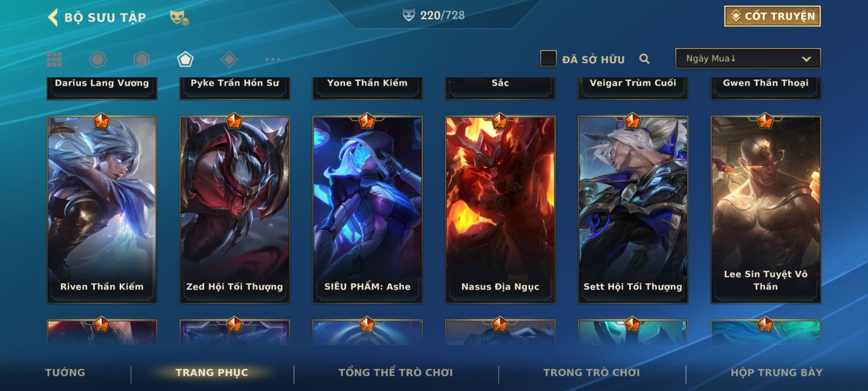Screen dimensions: 868x391
Task: Choose the first hexagon rarity filter
Action: pyautogui.click(x=98, y=59)
